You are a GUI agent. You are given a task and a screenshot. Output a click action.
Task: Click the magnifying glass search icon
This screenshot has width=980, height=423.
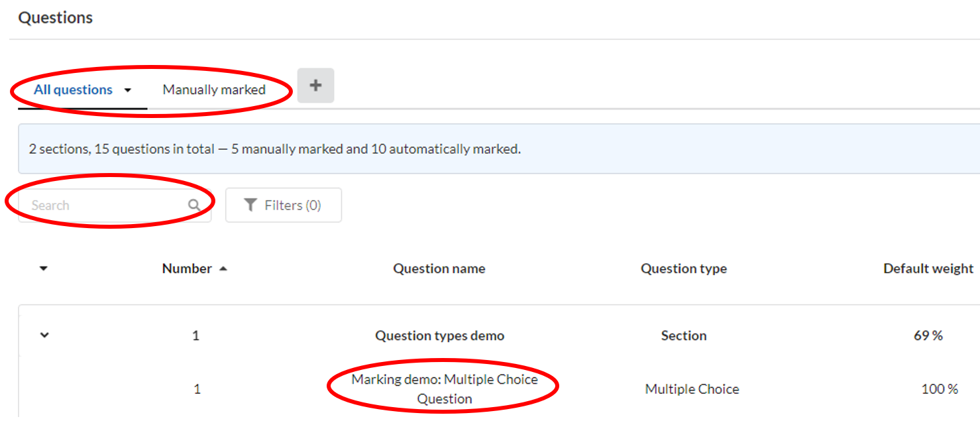pyautogui.click(x=194, y=206)
